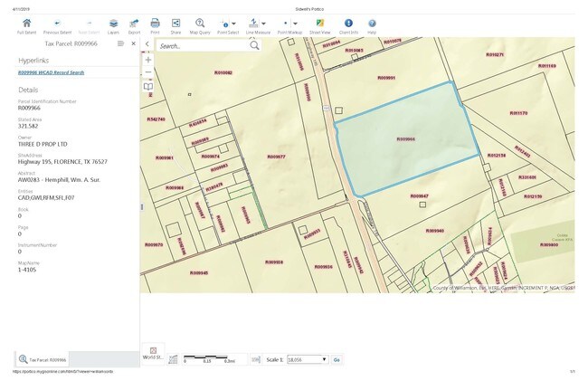Open the Scale 1: dropdown
The image size is (588, 381).
pyautogui.click(x=306, y=359)
